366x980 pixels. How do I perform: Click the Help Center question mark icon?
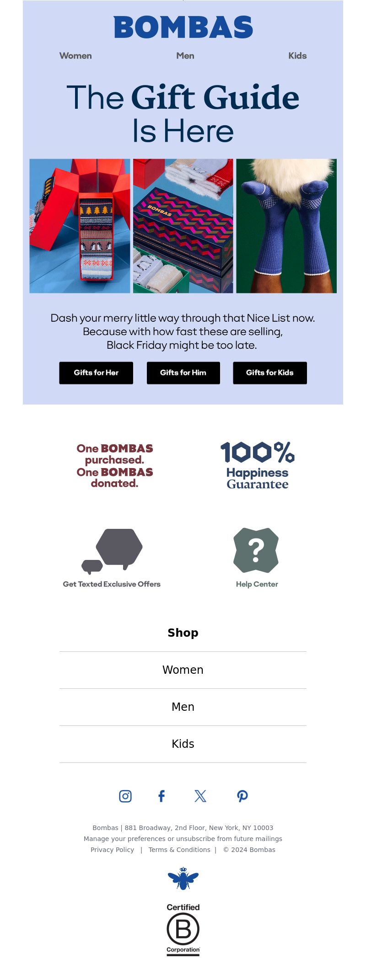[256, 550]
